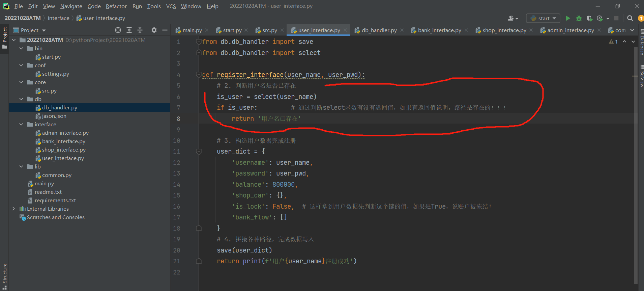
Task: Fold the register_interface function at line 4
Action: (x=199, y=75)
